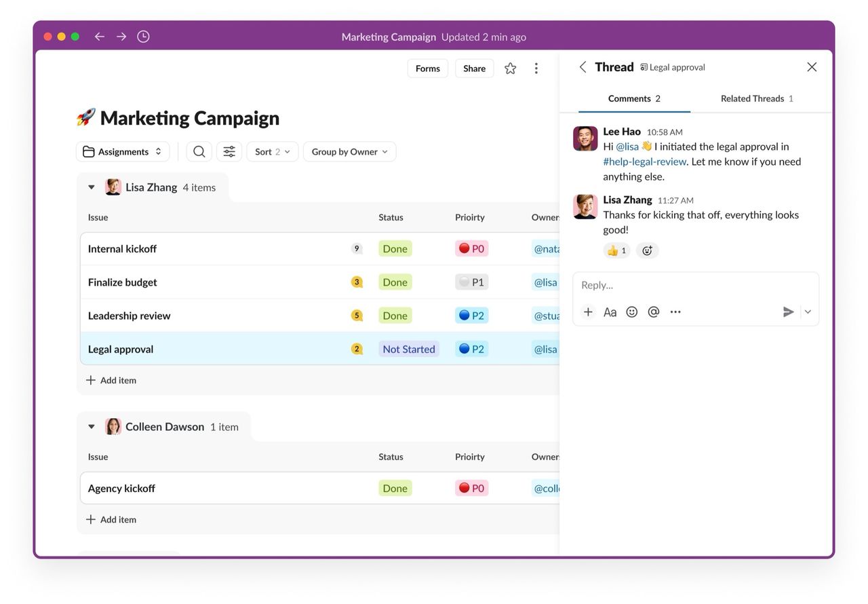Open text formatting with the Aa icon
This screenshot has width=868, height=604.
tap(610, 312)
